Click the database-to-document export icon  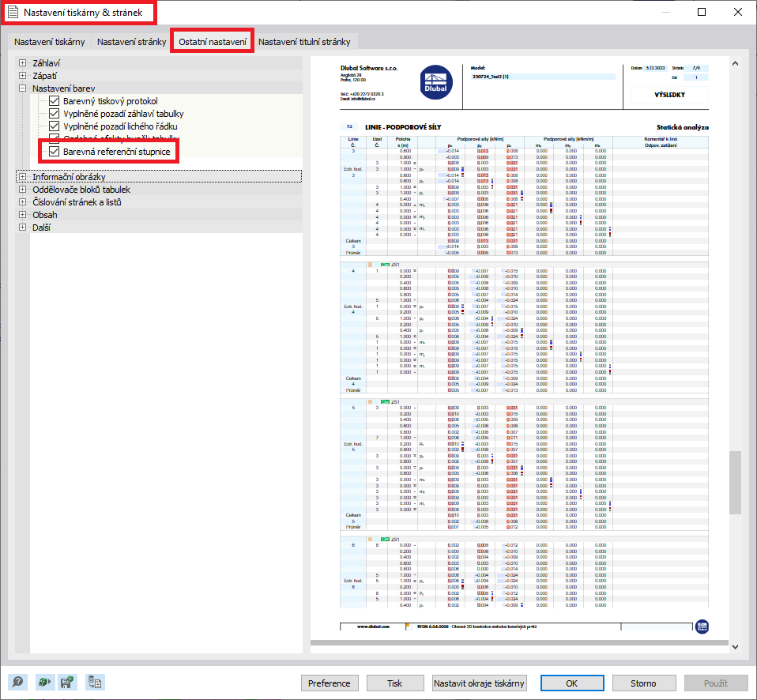(95, 682)
